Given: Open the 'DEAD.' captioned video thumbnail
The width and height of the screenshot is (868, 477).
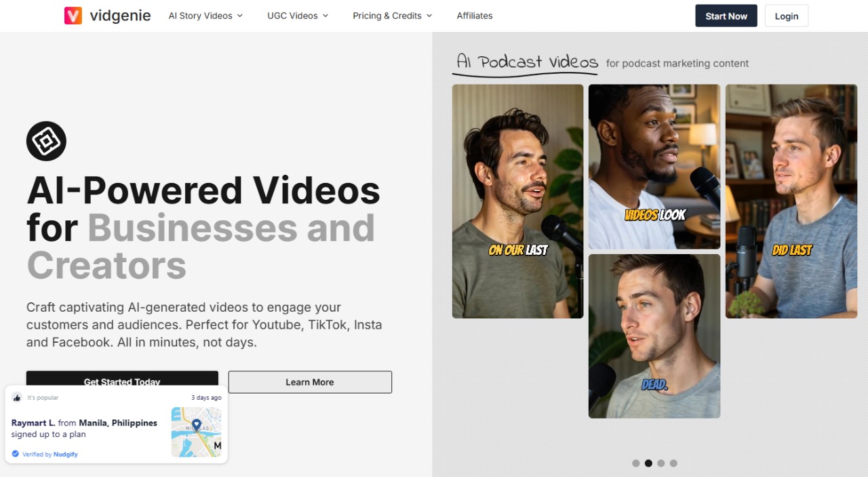Looking at the screenshot, I should (654, 336).
